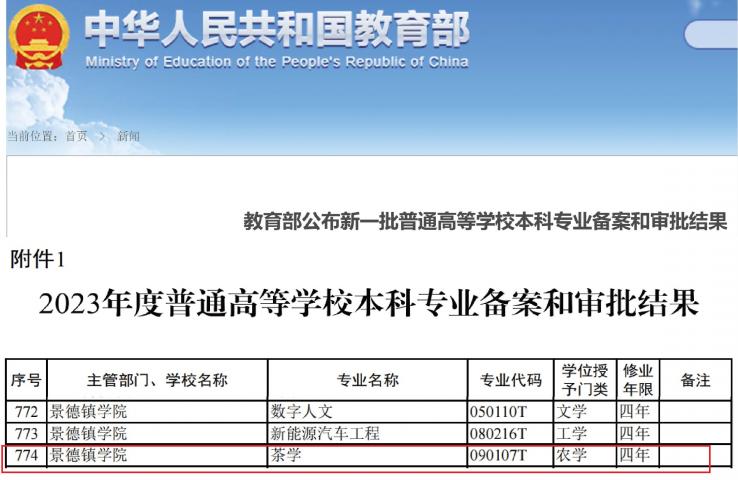738x480 pixels.
Task: Click the code 090107T cell
Action: tap(511, 455)
